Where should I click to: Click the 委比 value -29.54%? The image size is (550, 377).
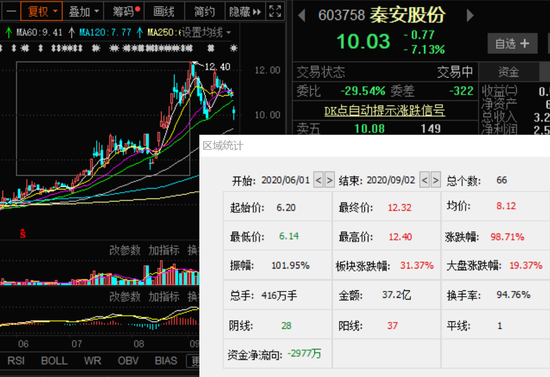click(363, 91)
